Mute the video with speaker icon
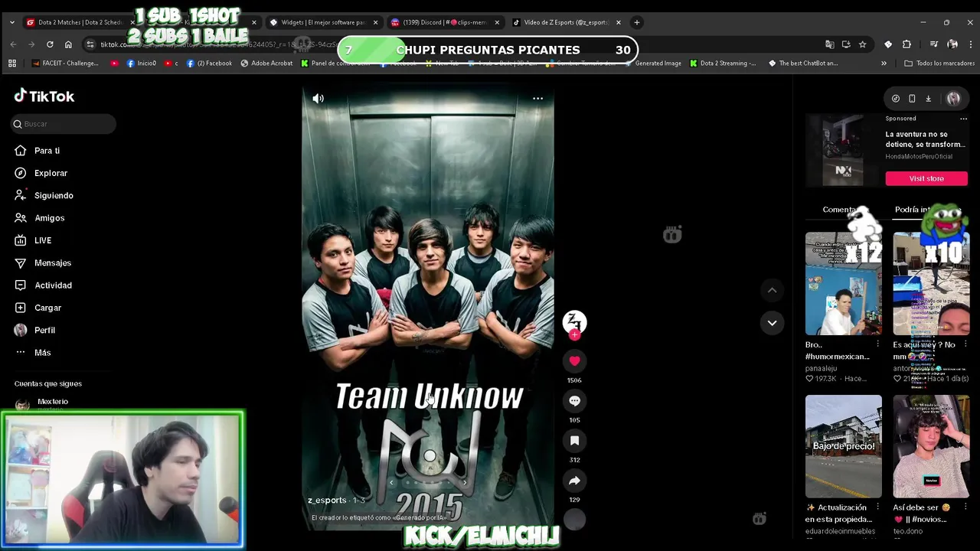Viewport: 980px width, 551px height. (318, 98)
